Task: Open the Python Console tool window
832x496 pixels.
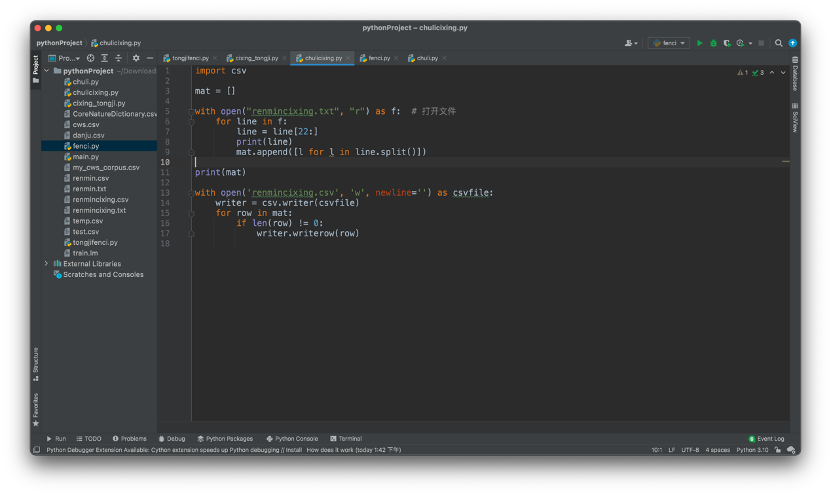Action: (x=292, y=439)
